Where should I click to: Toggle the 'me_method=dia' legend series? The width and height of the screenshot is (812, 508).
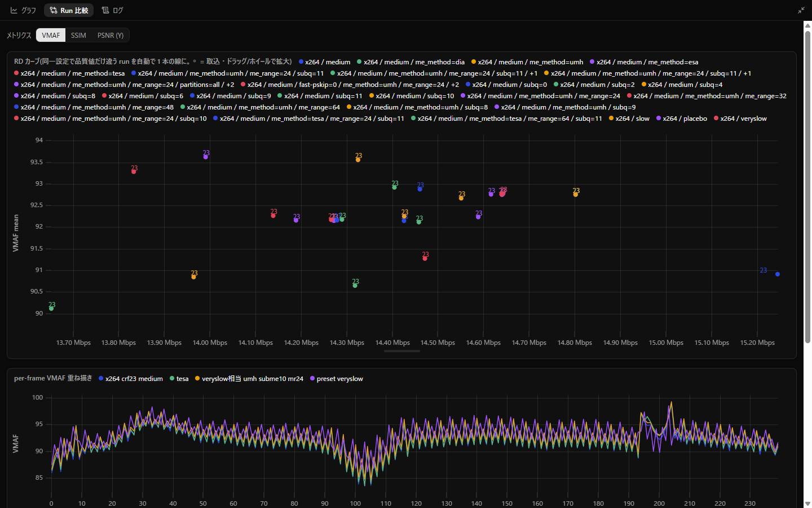(411, 62)
